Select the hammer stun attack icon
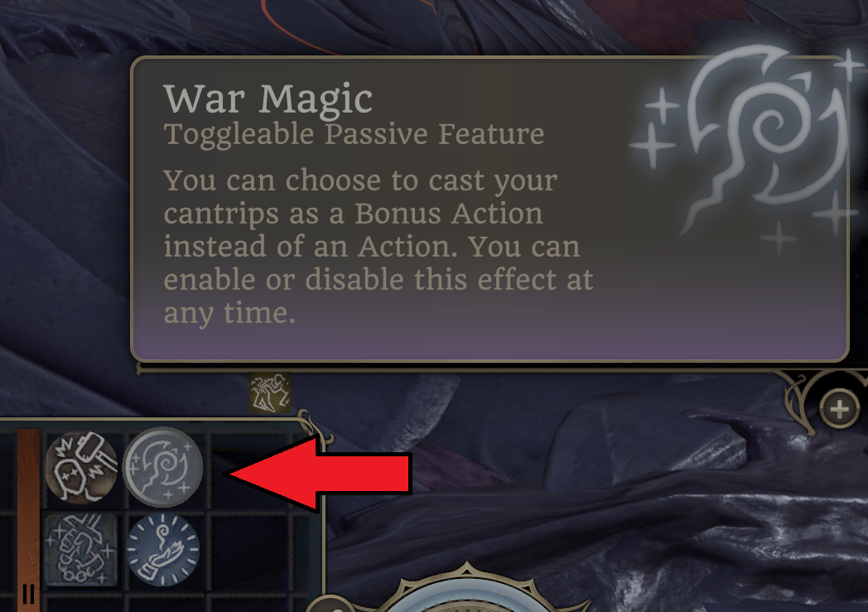The height and width of the screenshot is (612, 868). click(81, 468)
